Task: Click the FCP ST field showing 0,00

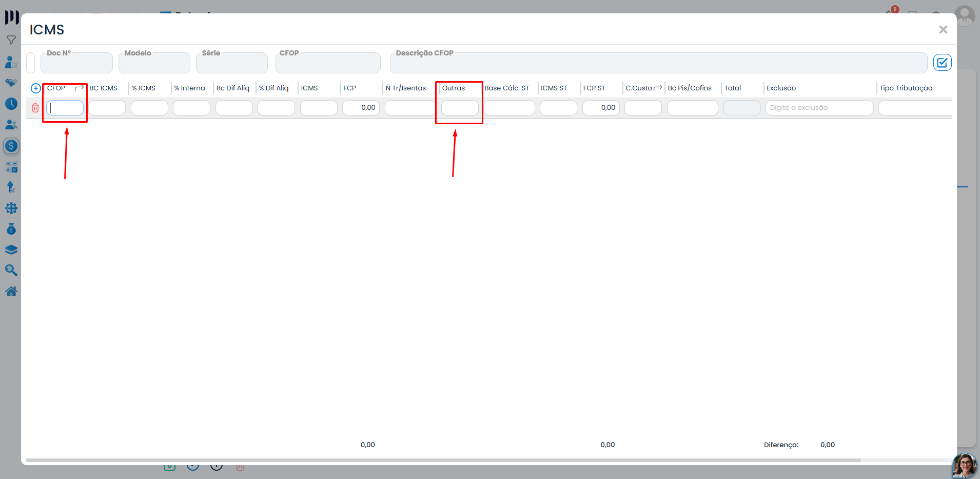Action: pyautogui.click(x=601, y=108)
